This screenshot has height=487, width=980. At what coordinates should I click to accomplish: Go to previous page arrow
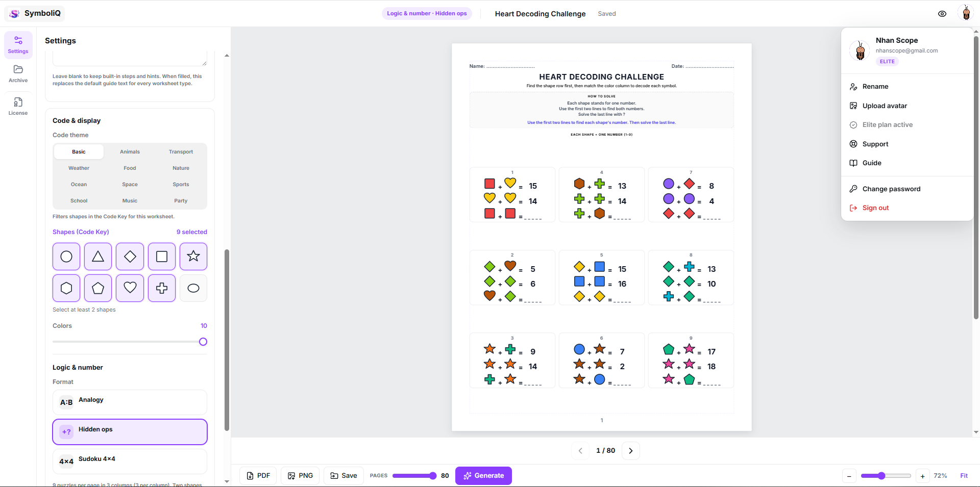580,451
